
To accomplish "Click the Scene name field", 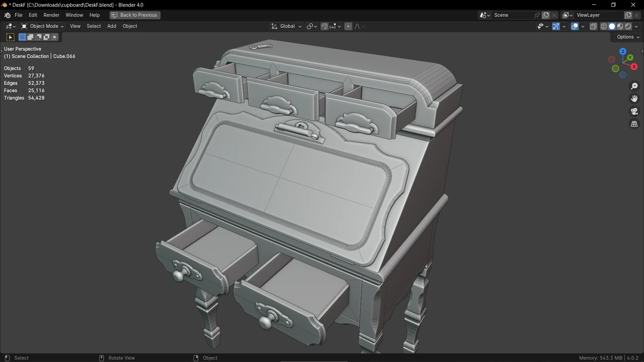I will [x=512, y=15].
